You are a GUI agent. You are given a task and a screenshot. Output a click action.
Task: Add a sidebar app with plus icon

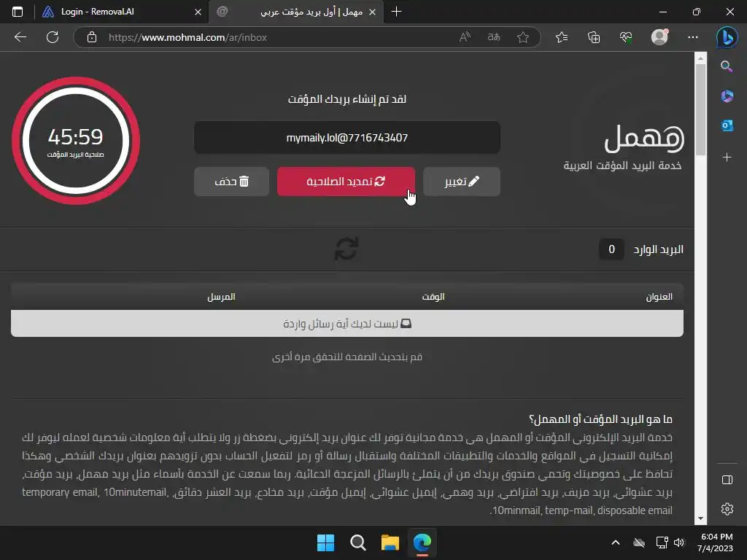[x=727, y=157]
